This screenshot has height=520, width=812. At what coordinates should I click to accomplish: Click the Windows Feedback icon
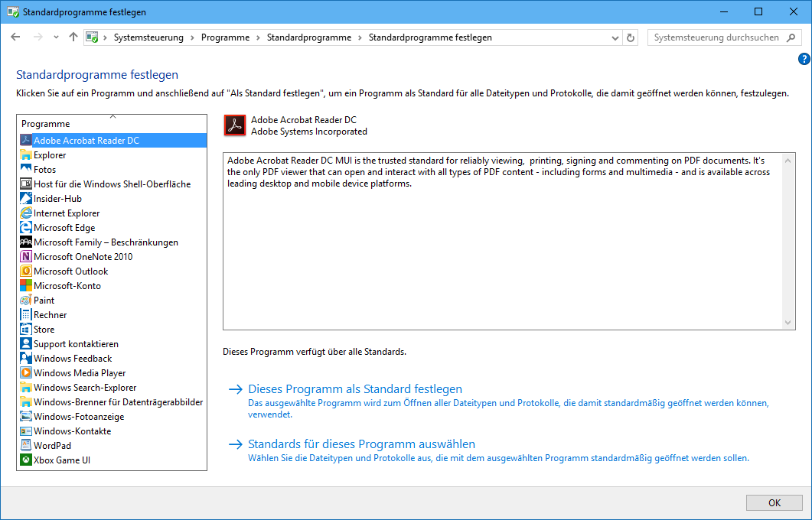(26, 358)
